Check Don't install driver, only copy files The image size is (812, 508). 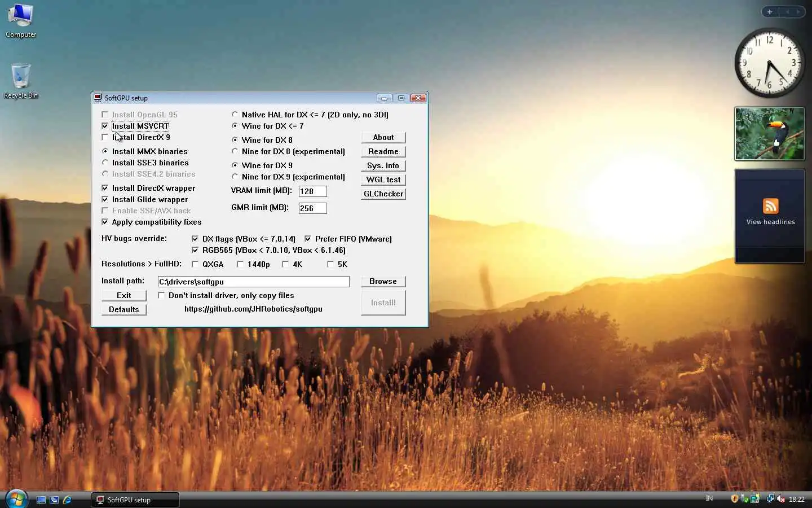pos(161,295)
